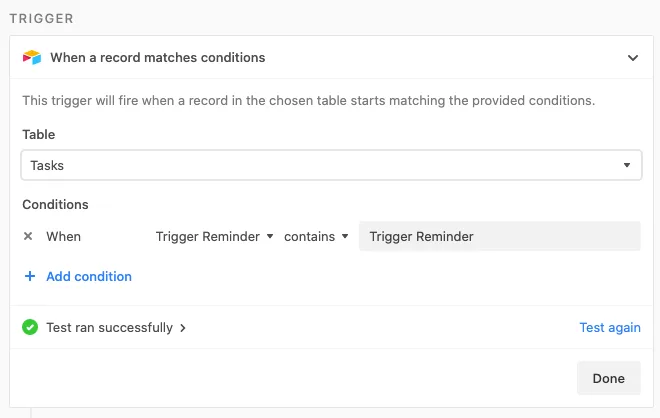The image size is (660, 418).
Task: Click the chevron after Test ran successfully
Action: (183, 328)
